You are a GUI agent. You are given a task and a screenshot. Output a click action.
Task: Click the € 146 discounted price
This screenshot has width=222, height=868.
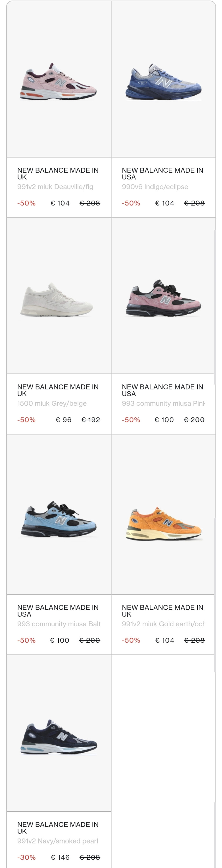tap(60, 857)
